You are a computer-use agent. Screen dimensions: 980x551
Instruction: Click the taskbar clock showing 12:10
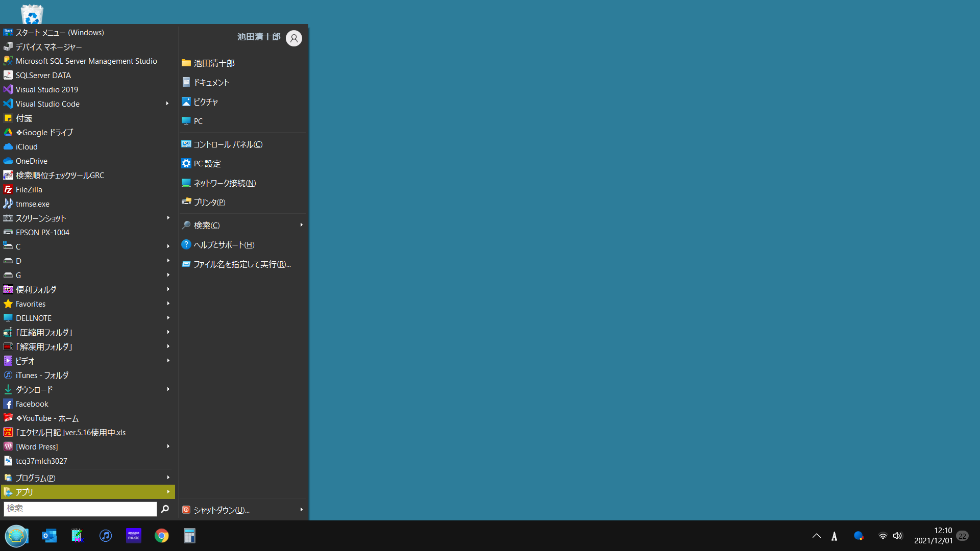tap(933, 536)
